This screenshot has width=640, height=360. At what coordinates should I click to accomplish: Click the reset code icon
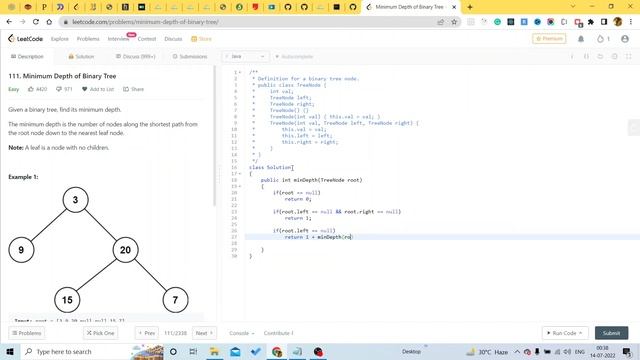pyautogui.click(x=600, y=56)
